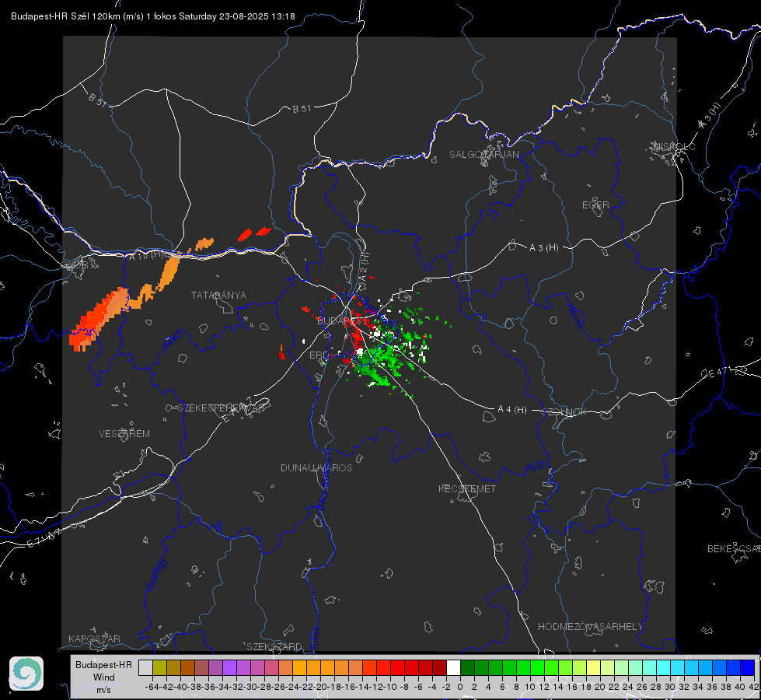761x700 pixels.
Task: Click the BÉKÉSCSABA city label
Action: [x=734, y=548]
